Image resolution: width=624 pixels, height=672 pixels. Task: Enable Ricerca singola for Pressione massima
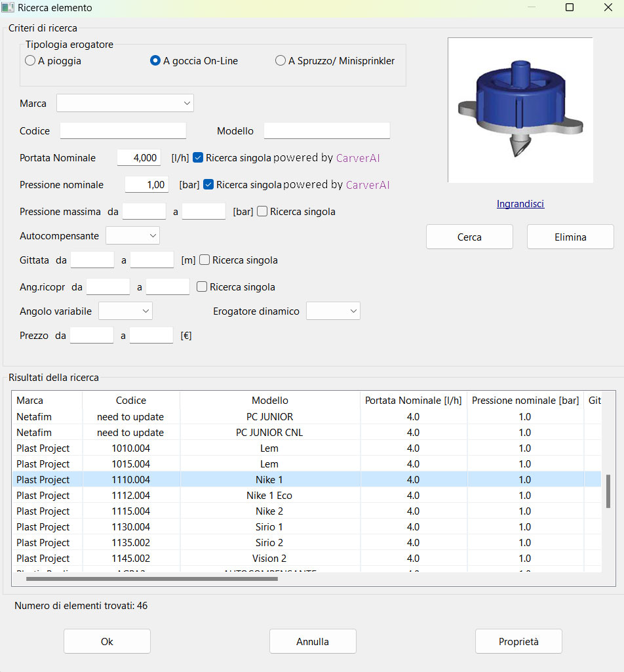point(262,212)
